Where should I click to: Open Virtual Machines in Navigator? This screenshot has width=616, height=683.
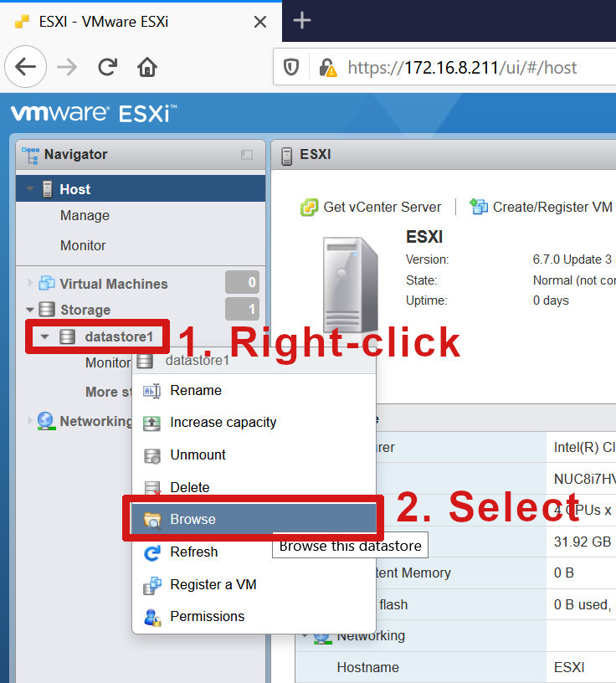point(114,284)
